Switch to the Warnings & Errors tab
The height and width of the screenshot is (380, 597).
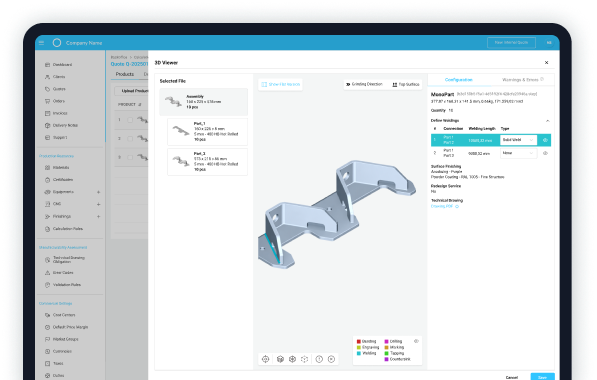(x=522, y=80)
